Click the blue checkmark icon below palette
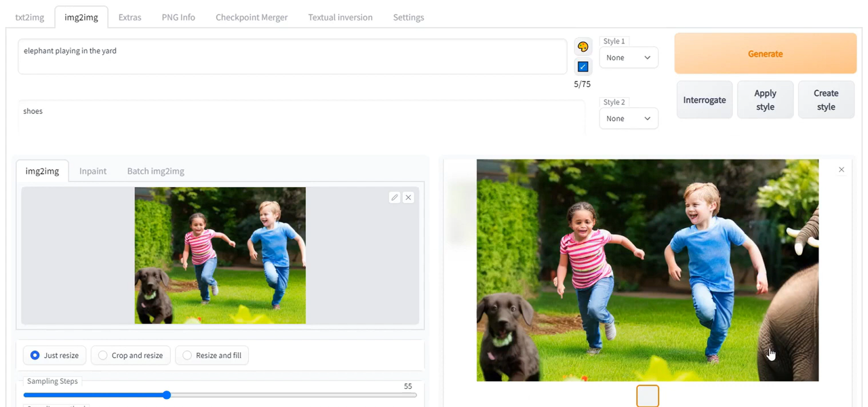 click(x=583, y=66)
